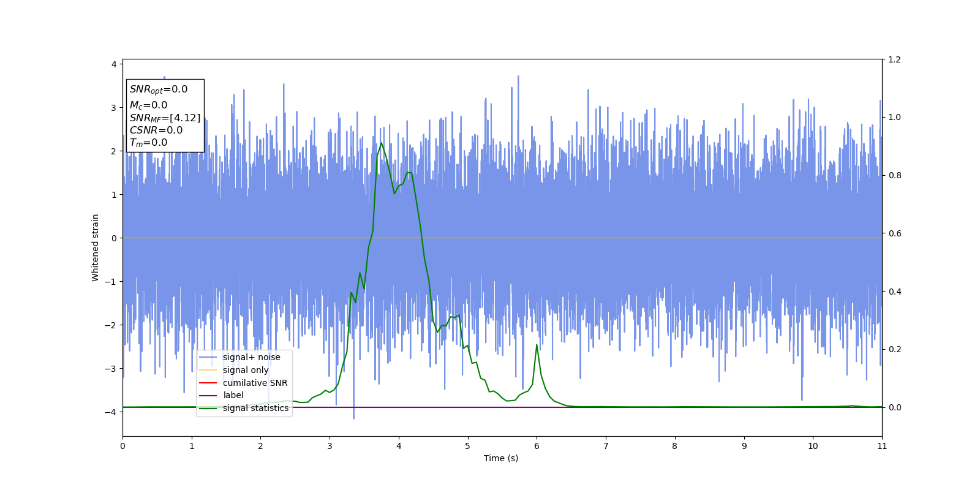980x490 pixels.
Task: Click right y-axis tick label 0.2
Action: tap(894, 349)
